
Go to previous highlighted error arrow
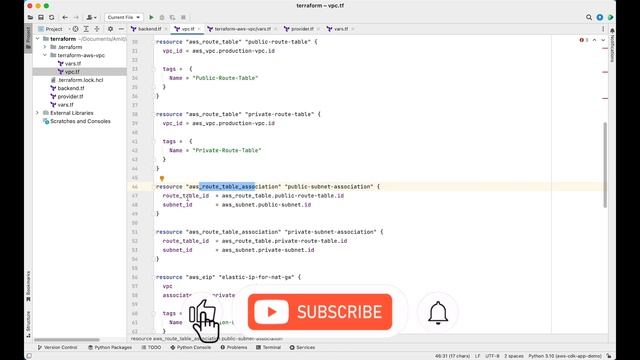point(594,40)
